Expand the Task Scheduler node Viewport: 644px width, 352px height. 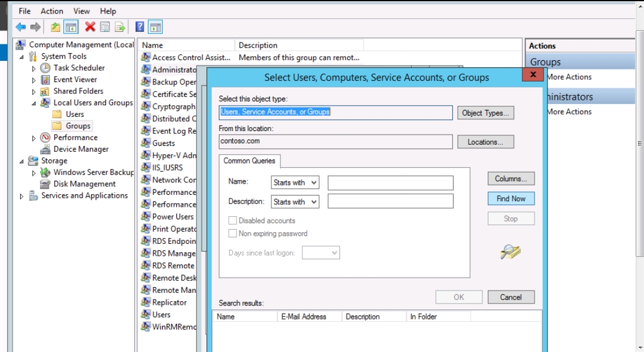34,69
